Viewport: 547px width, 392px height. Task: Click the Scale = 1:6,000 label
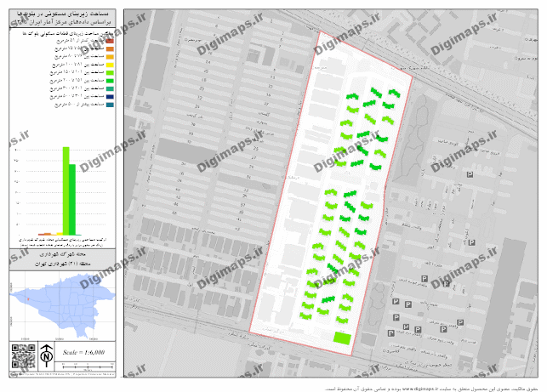pyautogui.click(x=83, y=351)
